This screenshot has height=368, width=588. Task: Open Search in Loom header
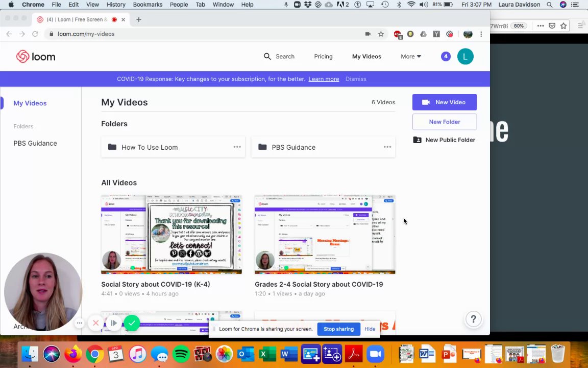(x=279, y=56)
